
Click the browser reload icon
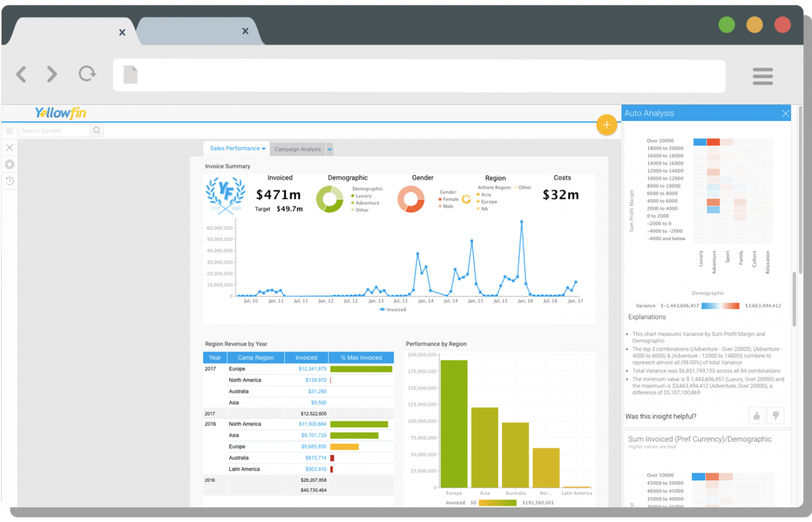point(87,74)
